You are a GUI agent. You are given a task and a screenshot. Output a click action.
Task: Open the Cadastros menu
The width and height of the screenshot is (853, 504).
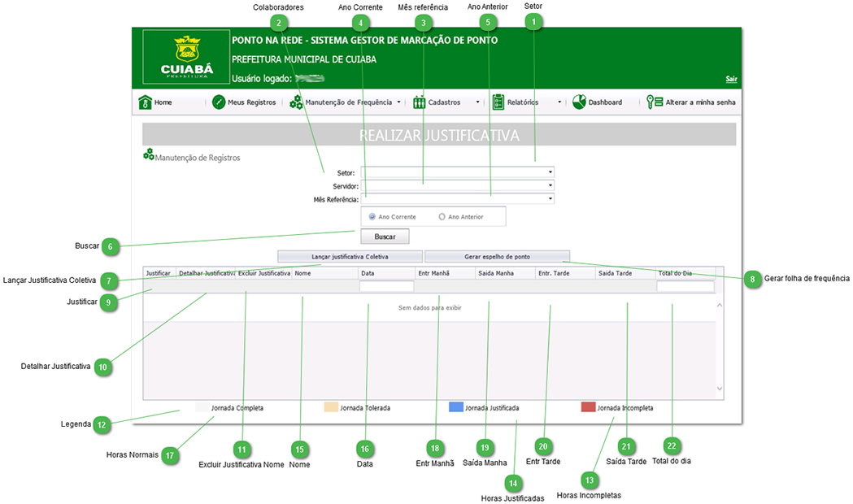pos(445,102)
